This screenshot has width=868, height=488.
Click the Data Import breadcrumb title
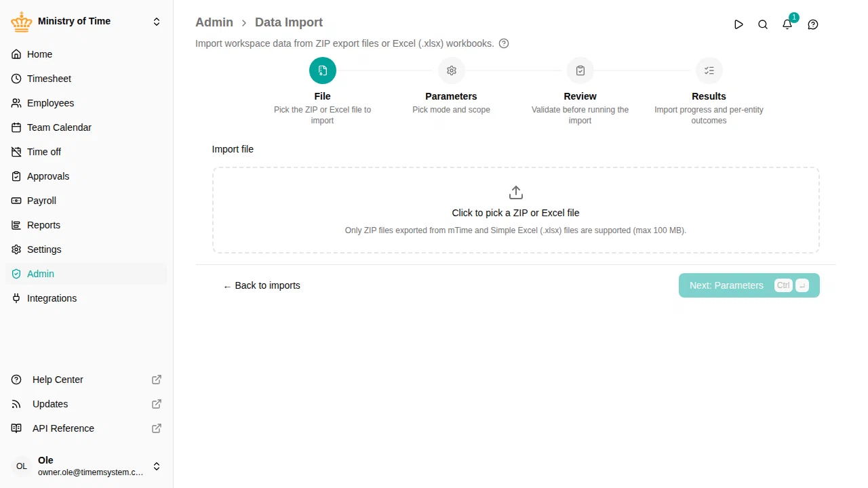point(289,22)
